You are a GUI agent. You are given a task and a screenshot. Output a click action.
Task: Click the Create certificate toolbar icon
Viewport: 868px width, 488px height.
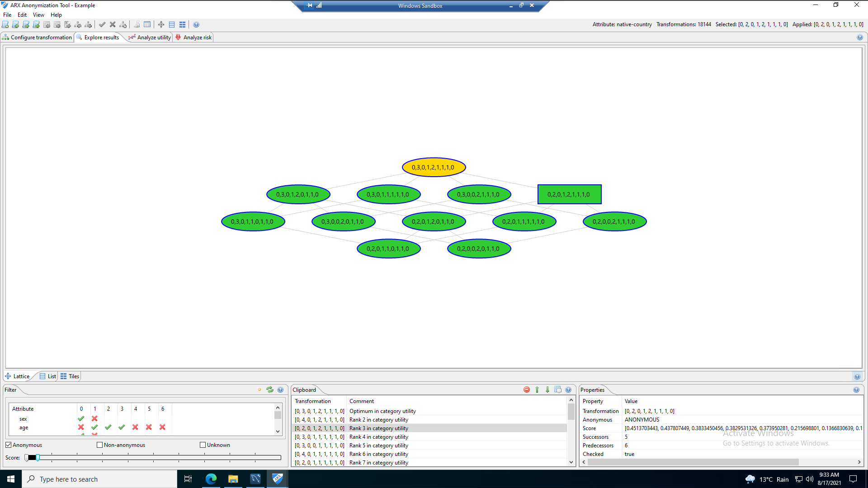tap(68, 25)
